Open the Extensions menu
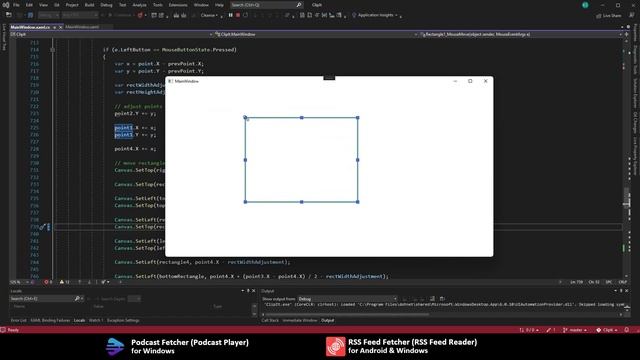 click(x=178, y=5)
